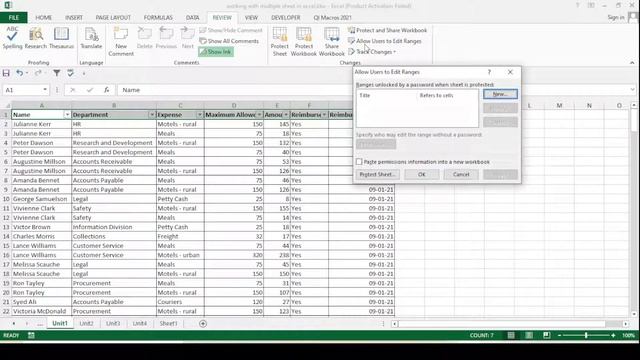The height and width of the screenshot is (360, 640).
Task: Select the Unit4 sheet tab
Action: coord(140,323)
